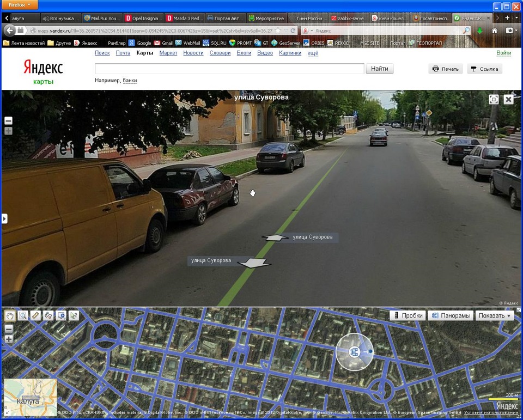Open the Firefox application menu button
Screen dimensions: 523x420
pyautogui.click(x=20, y=5)
